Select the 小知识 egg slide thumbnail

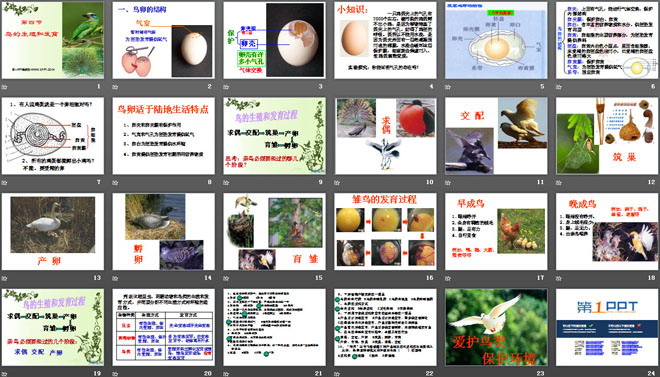385,40
